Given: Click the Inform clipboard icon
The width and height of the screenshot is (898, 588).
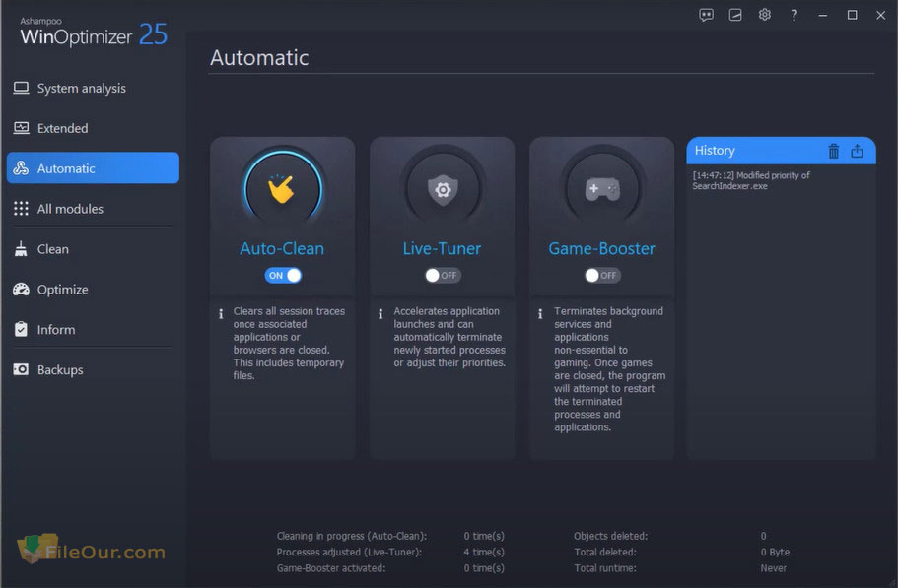Looking at the screenshot, I should pos(21,330).
